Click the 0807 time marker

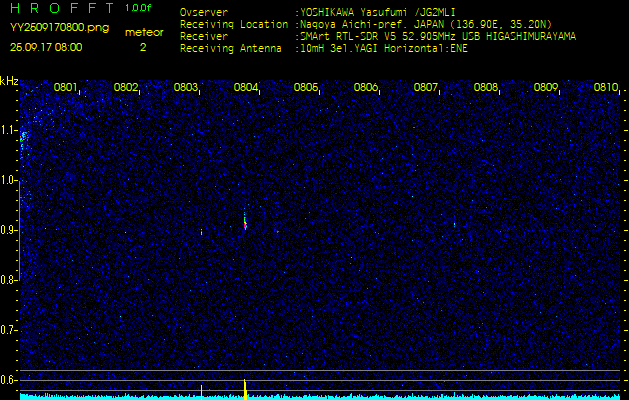click(x=426, y=88)
